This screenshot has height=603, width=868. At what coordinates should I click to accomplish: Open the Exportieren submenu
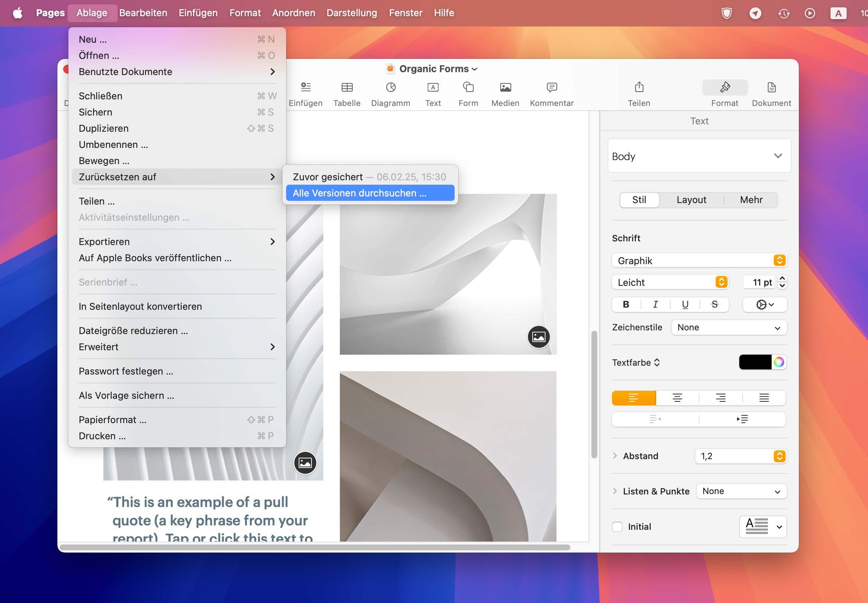click(x=177, y=242)
